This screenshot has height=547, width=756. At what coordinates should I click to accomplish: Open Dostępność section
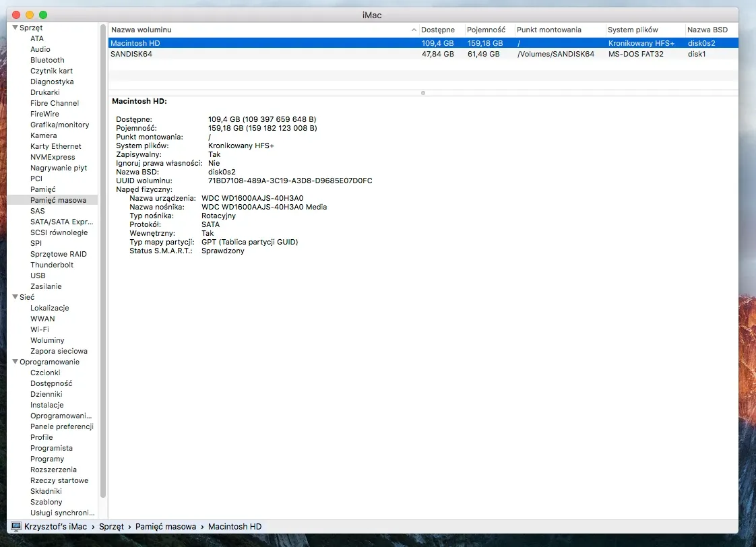(x=51, y=383)
